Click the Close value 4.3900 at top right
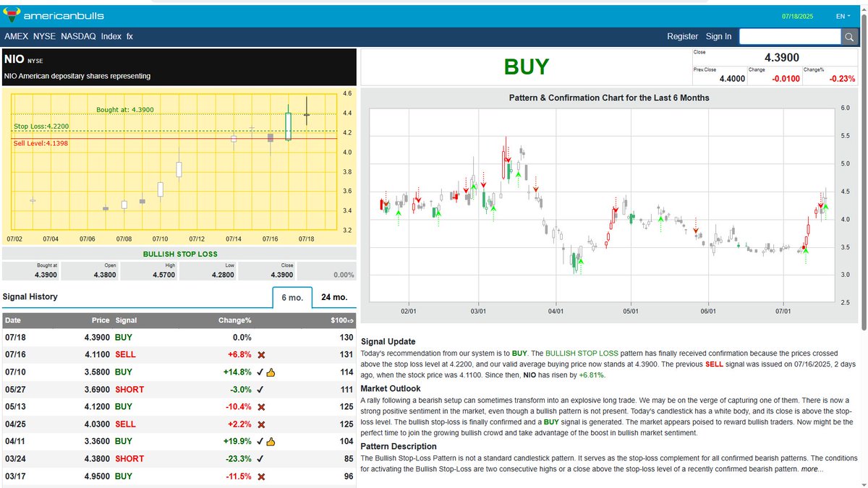Image resolution: width=868 pixels, height=488 pixels. tap(782, 58)
